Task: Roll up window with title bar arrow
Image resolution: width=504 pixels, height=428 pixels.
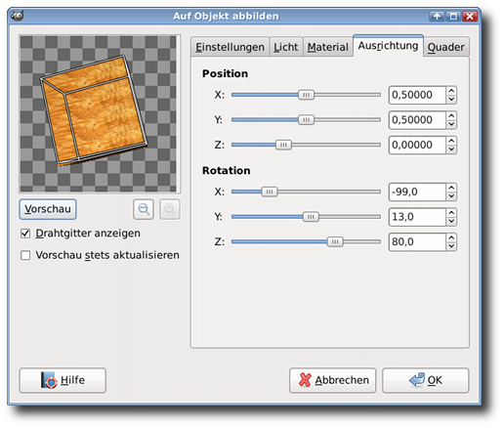Action: [x=437, y=16]
